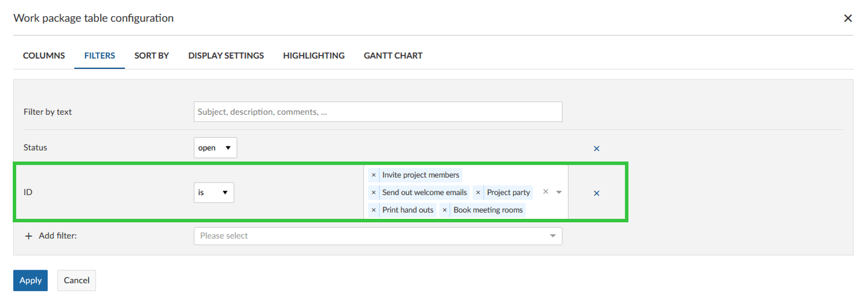This screenshot has height=308, width=868.
Task: Open the Sort By tab
Action: click(x=152, y=56)
